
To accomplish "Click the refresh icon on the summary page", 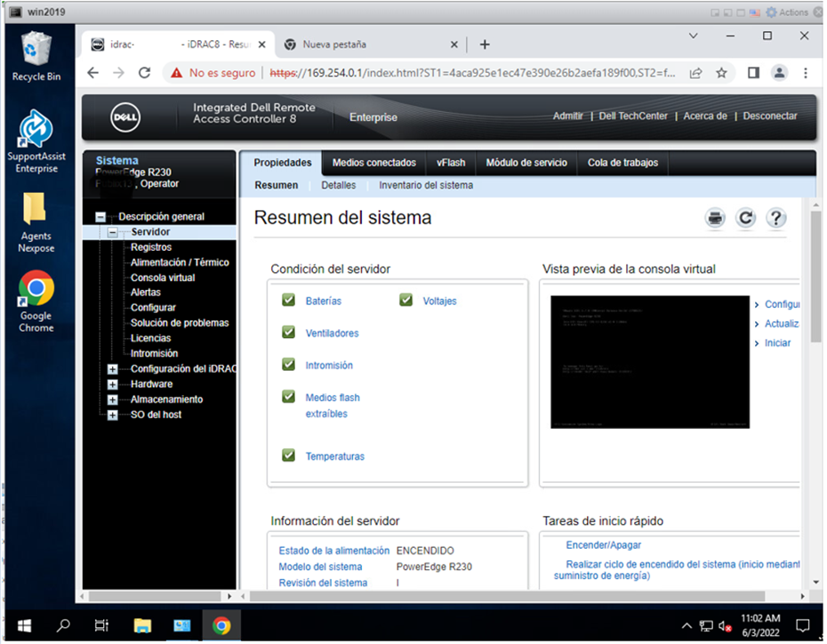I will point(745,217).
